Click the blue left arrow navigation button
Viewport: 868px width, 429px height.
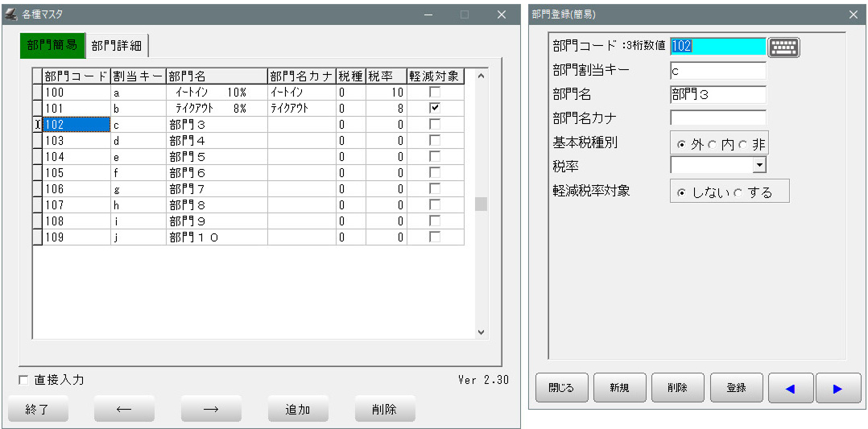(x=790, y=388)
